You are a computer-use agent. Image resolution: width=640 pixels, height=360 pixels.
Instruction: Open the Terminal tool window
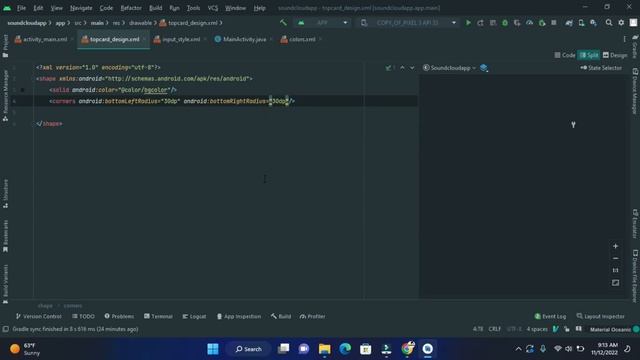pyautogui.click(x=158, y=316)
